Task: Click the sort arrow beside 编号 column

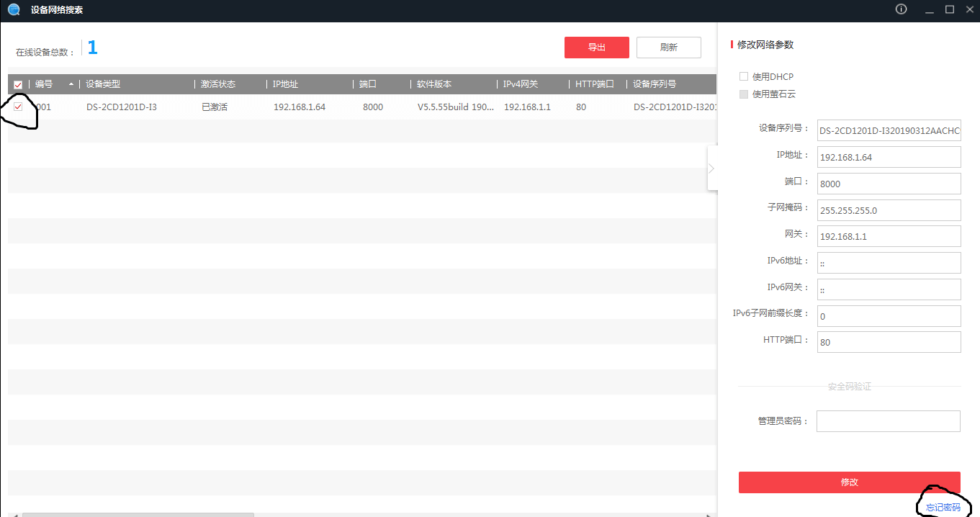Action: [71, 84]
